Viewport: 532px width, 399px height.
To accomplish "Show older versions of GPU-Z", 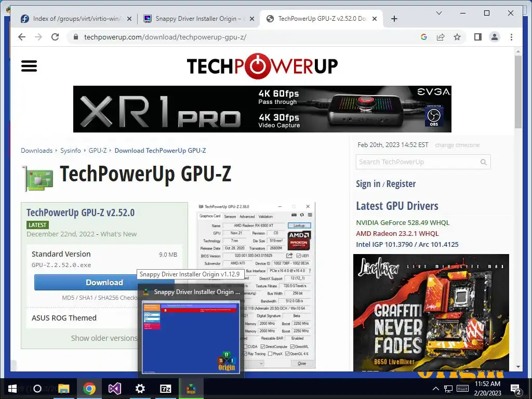I will [x=104, y=338].
